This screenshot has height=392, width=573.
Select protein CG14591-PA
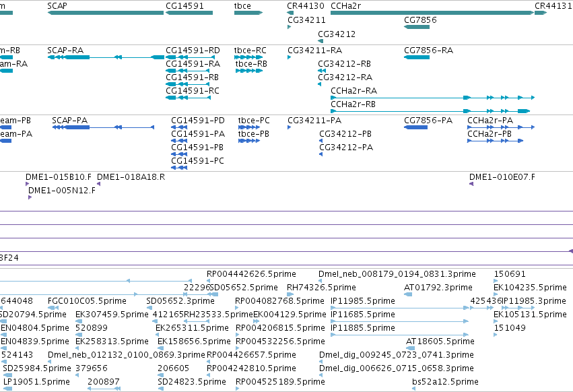point(198,134)
